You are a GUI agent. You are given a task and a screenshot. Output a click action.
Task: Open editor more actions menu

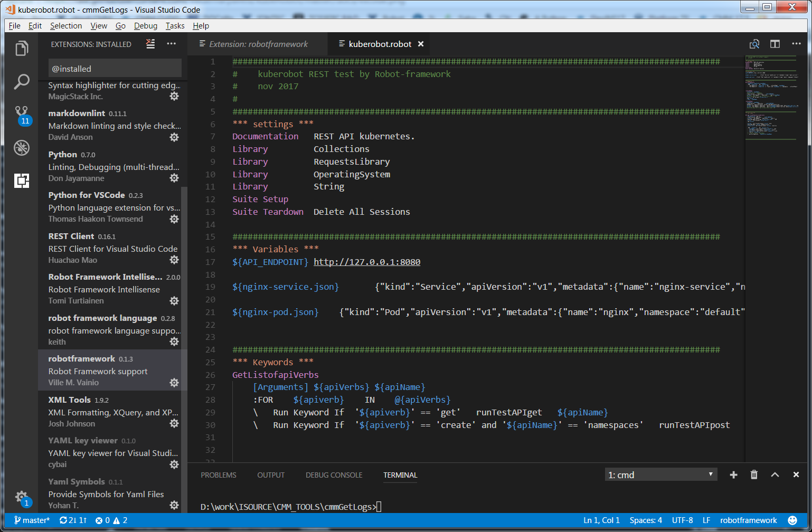pos(796,44)
